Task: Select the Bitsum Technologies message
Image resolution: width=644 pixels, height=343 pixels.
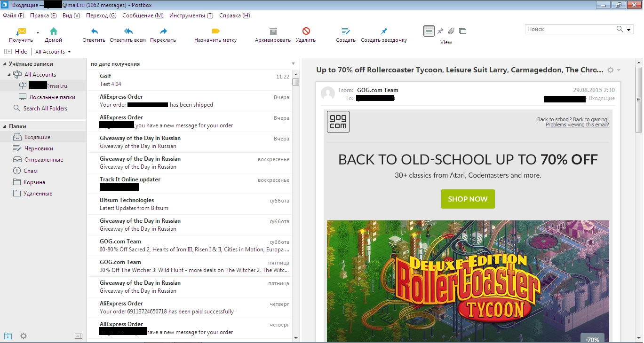Action: 190,204
